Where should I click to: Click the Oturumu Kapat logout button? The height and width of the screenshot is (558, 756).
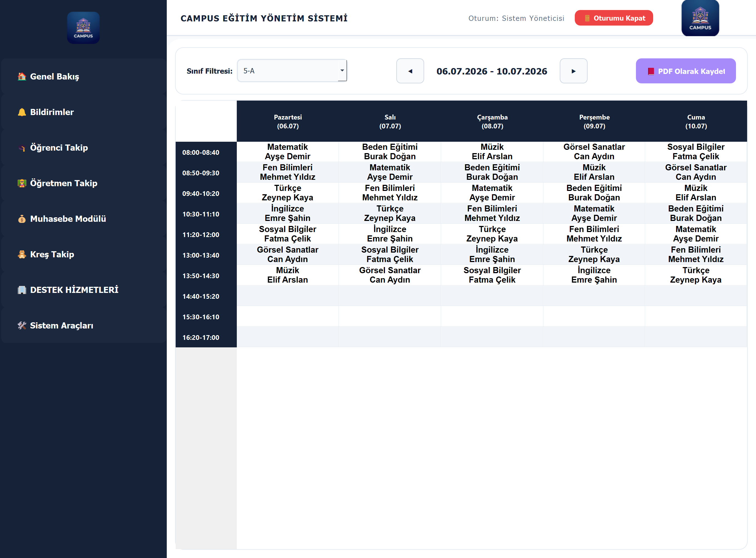(x=614, y=18)
